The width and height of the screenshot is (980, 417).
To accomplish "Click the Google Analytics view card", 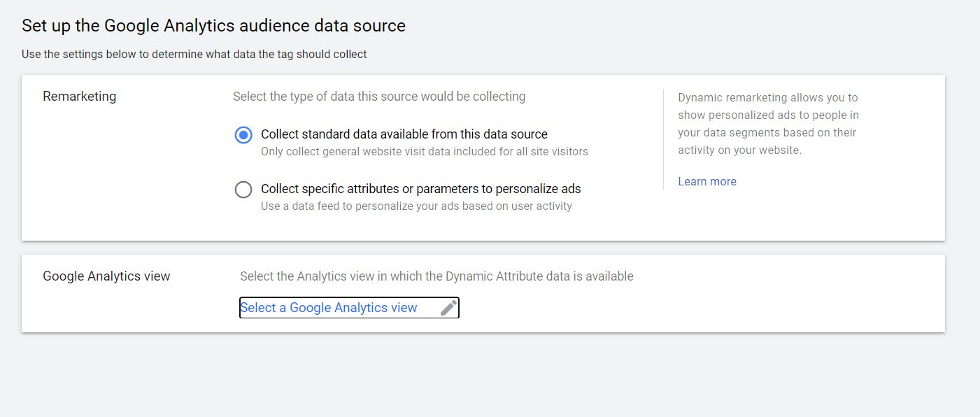I will coord(483,292).
